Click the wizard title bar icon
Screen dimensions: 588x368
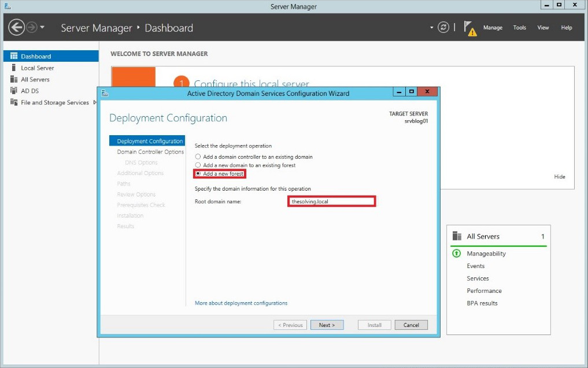pos(105,94)
